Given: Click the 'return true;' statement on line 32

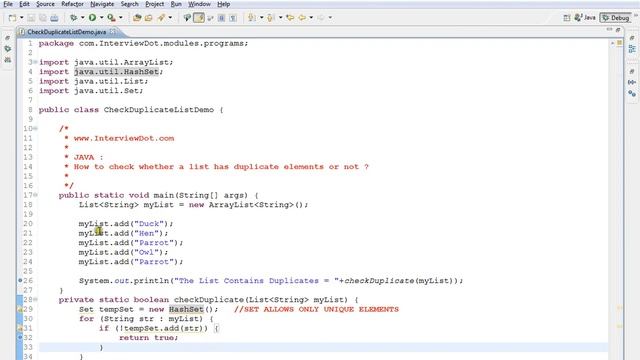Looking at the screenshot, I should pyautogui.click(x=149, y=338).
